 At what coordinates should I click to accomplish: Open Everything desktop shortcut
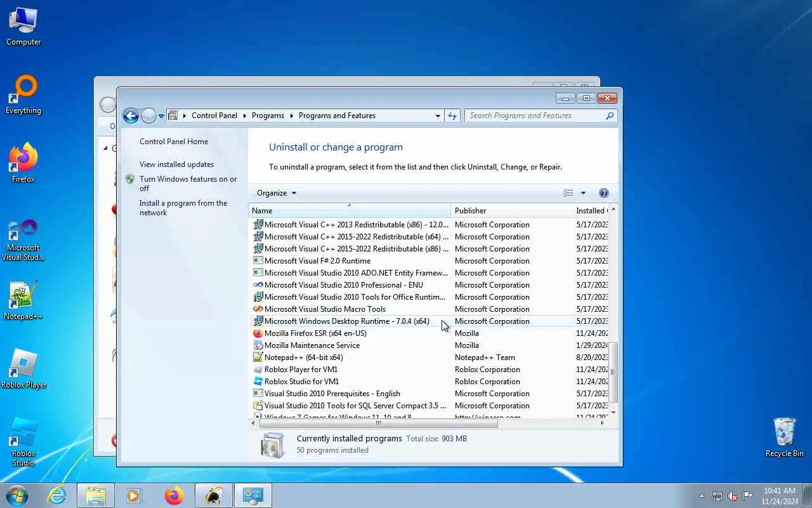click(23, 95)
